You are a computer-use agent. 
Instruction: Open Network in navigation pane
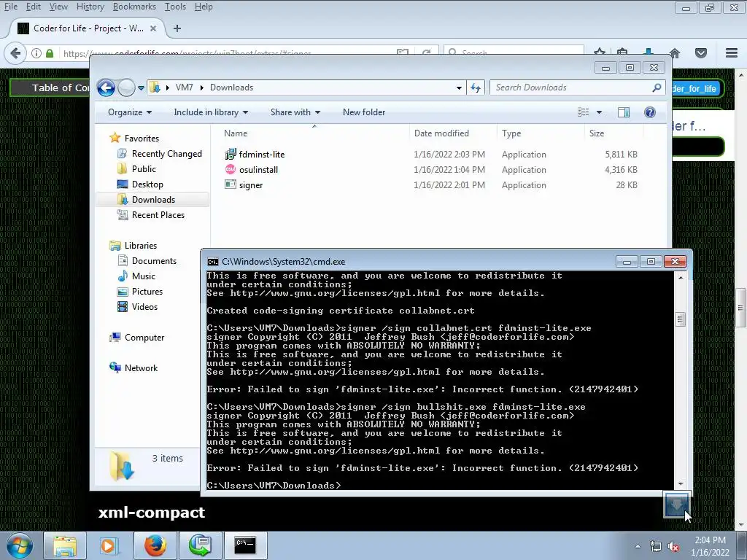click(x=141, y=367)
